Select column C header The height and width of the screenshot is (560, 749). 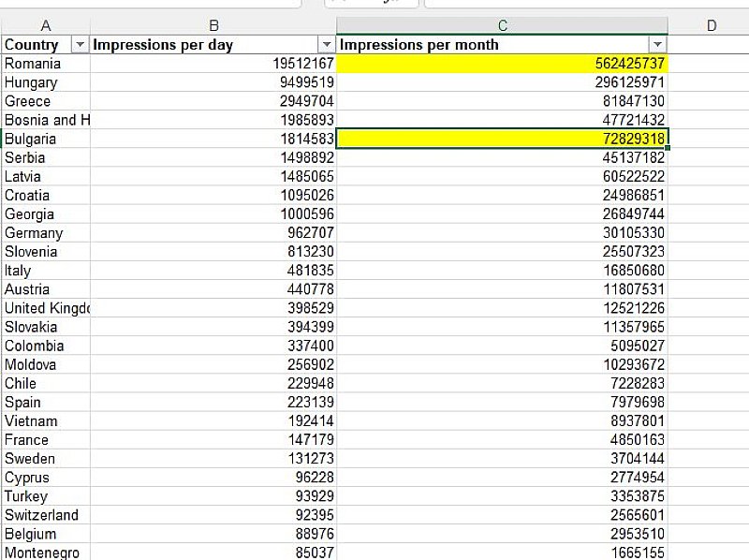[x=502, y=26]
